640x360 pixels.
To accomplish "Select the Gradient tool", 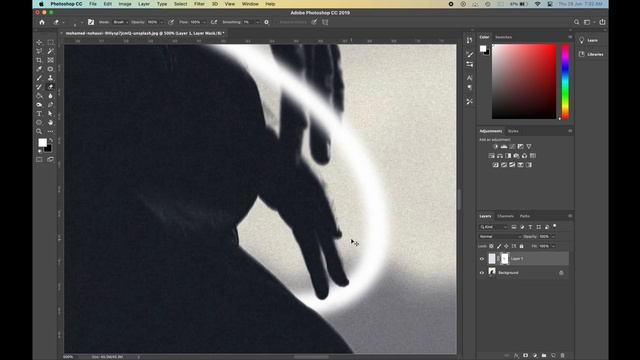I will point(39,96).
